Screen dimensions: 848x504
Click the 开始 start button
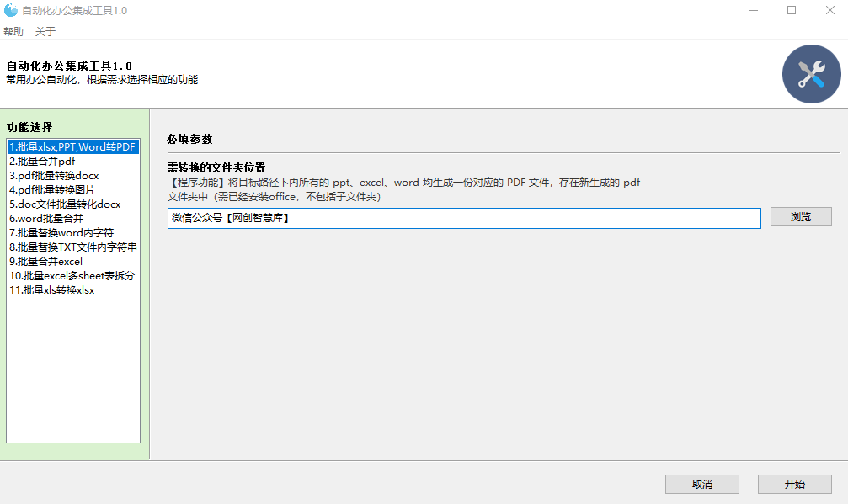pos(794,484)
